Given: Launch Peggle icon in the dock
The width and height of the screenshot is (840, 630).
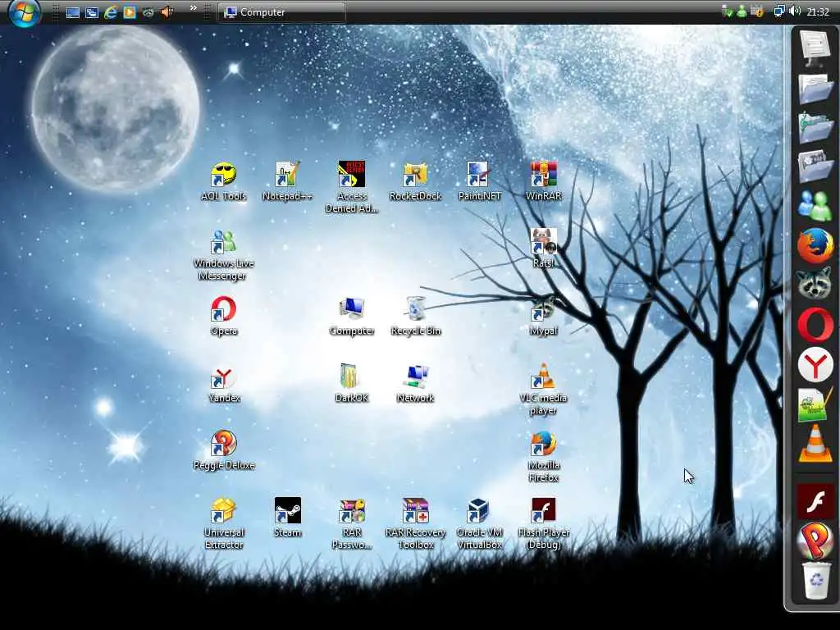Looking at the screenshot, I should [x=815, y=540].
